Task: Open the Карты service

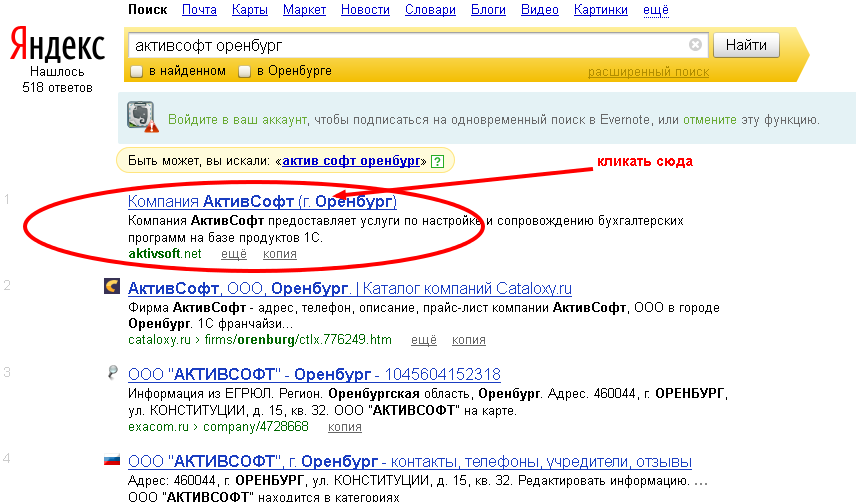Action: point(249,10)
